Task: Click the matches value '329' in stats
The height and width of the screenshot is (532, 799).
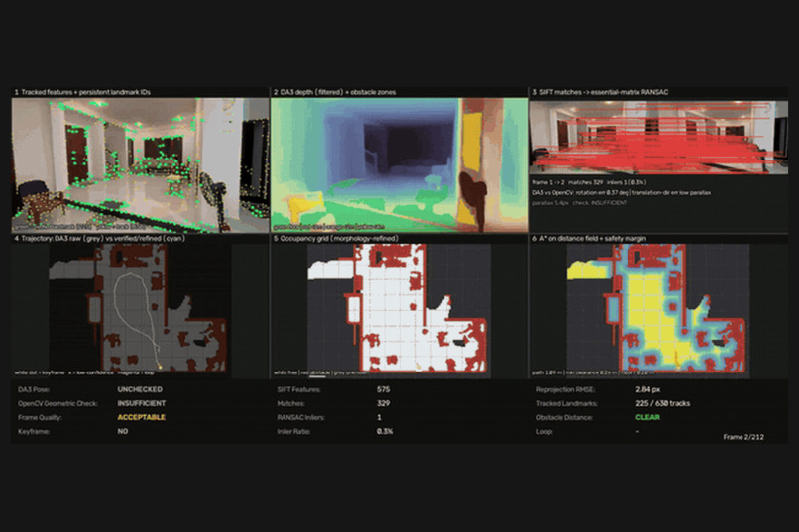Action: tap(383, 403)
